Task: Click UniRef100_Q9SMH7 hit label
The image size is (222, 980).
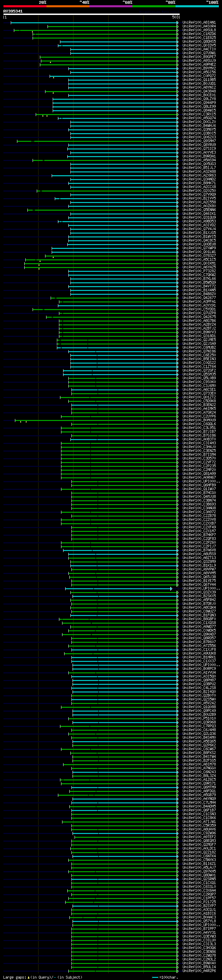Action: (x=199, y=141)
